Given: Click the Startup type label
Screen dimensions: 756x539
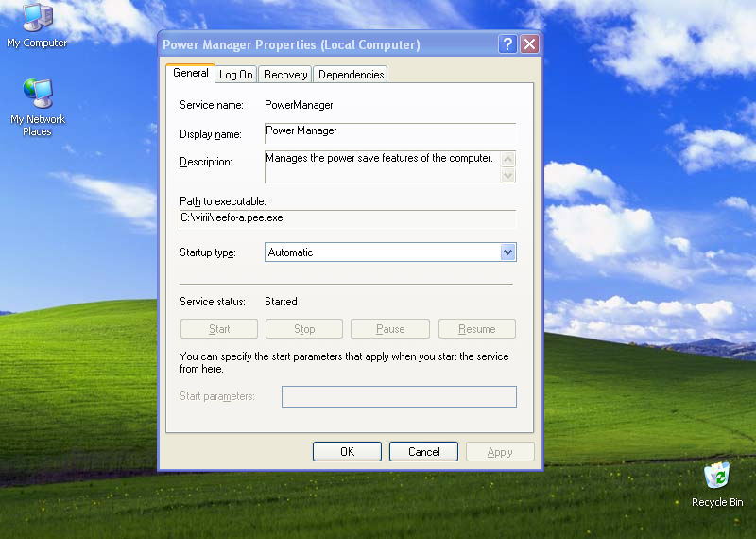Looking at the screenshot, I should pos(208,252).
